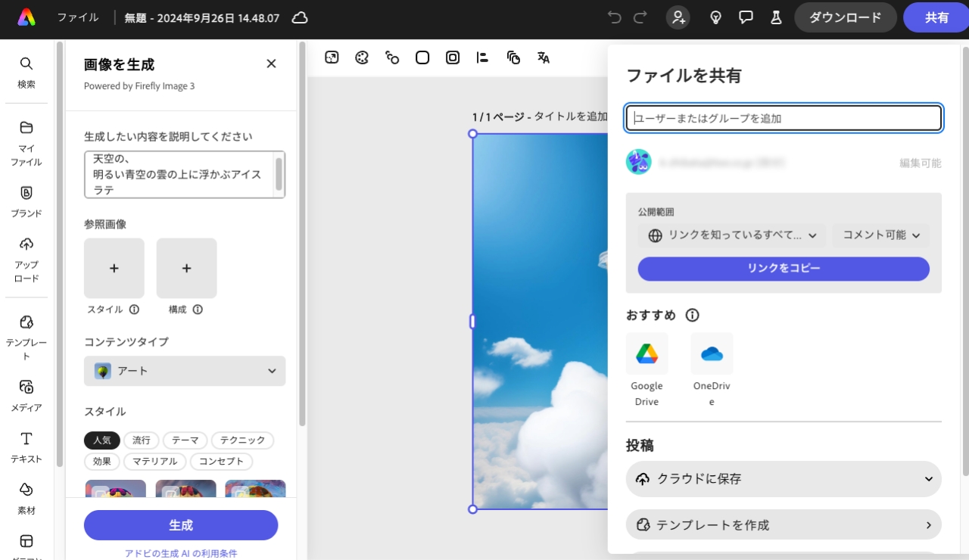
Task: Click the Google Drive share icon
Action: tap(647, 354)
